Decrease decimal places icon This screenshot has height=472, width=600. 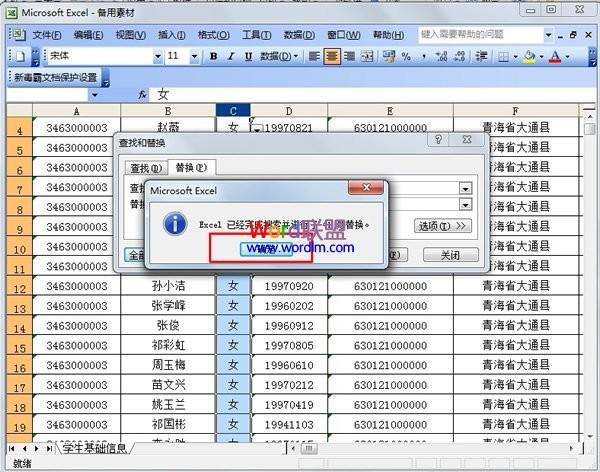coord(459,57)
